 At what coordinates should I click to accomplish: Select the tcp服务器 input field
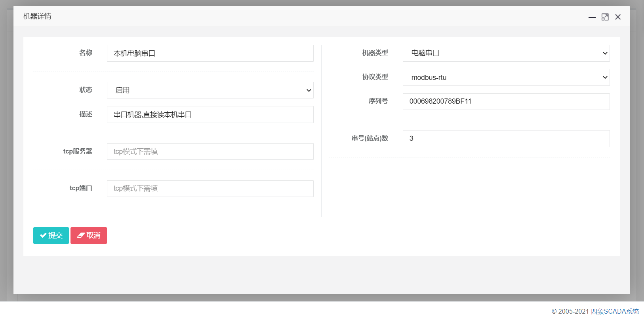coord(210,151)
